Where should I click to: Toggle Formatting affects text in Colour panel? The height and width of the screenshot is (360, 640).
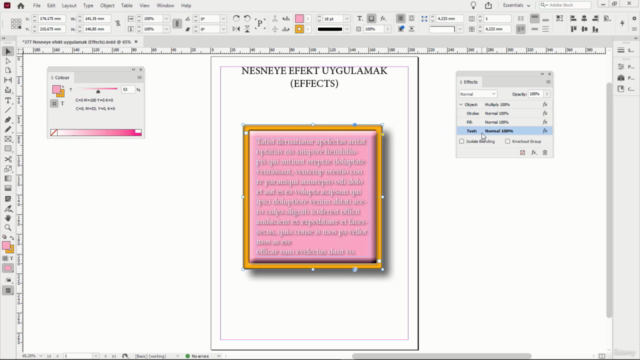click(x=62, y=104)
